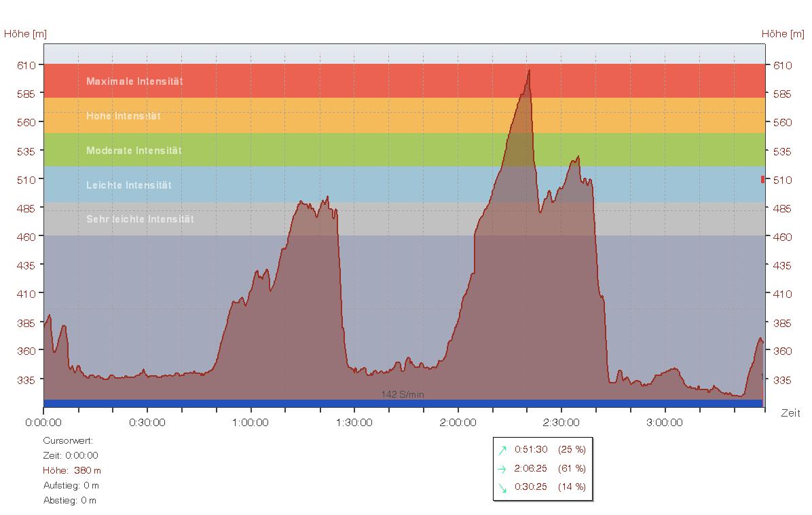Click the '0:30:00' time axis label
This screenshot has width=812, height=515.
(147, 422)
